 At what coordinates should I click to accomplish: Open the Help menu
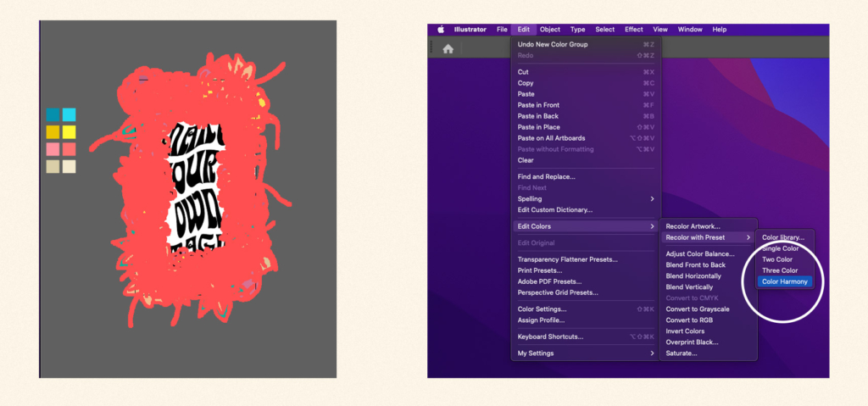coord(719,30)
